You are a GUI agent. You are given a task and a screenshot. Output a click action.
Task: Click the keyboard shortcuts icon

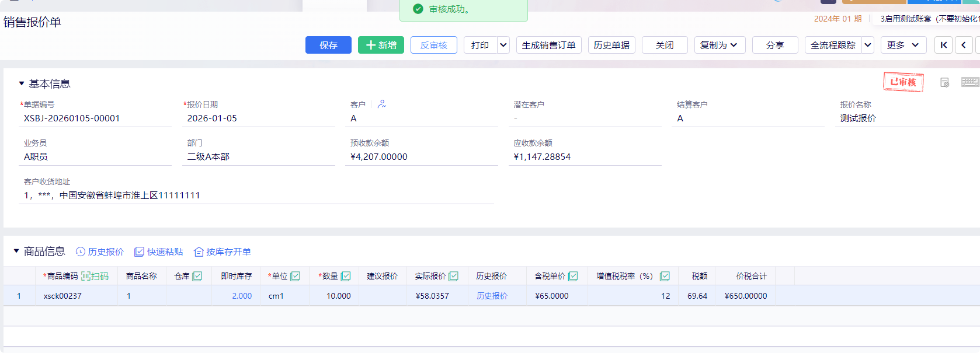970,82
